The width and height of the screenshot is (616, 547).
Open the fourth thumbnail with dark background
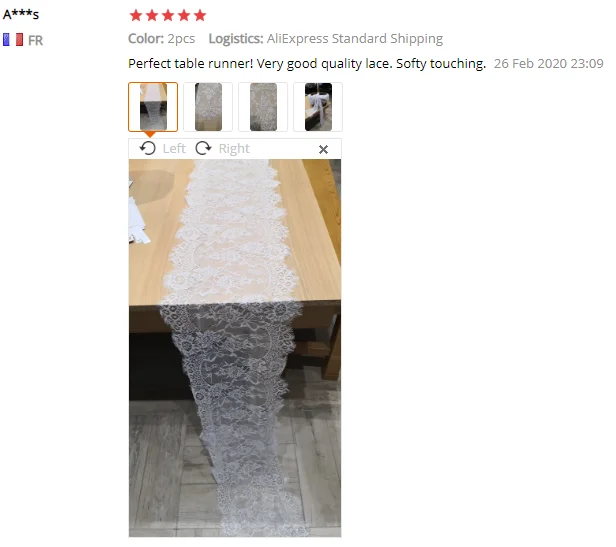pyautogui.click(x=318, y=107)
